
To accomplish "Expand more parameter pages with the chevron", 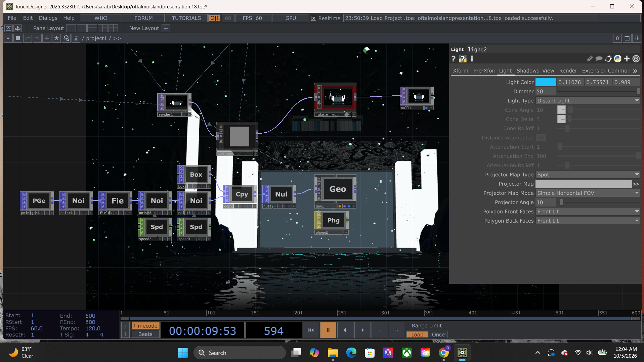I will coord(635,71).
